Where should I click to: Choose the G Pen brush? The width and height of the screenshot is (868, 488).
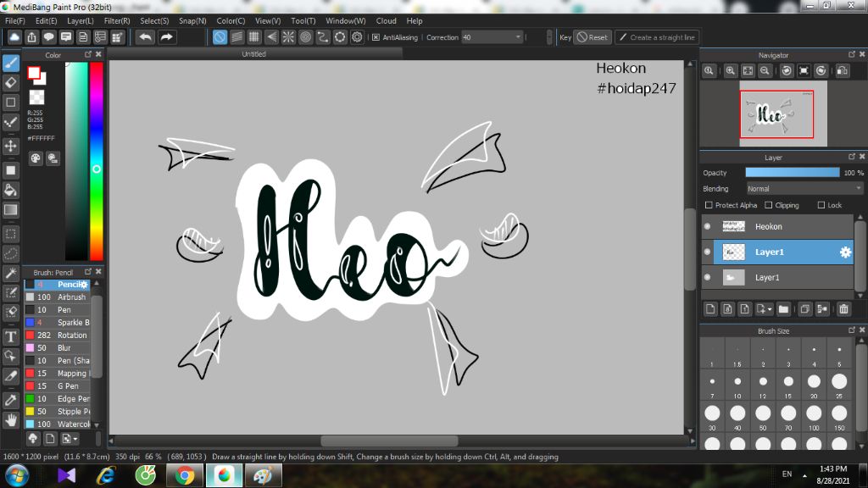(58, 386)
